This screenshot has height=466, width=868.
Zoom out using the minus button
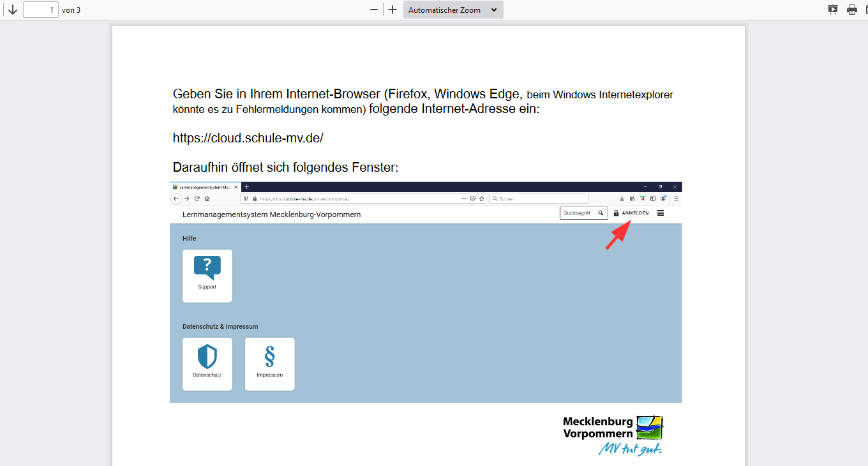374,10
